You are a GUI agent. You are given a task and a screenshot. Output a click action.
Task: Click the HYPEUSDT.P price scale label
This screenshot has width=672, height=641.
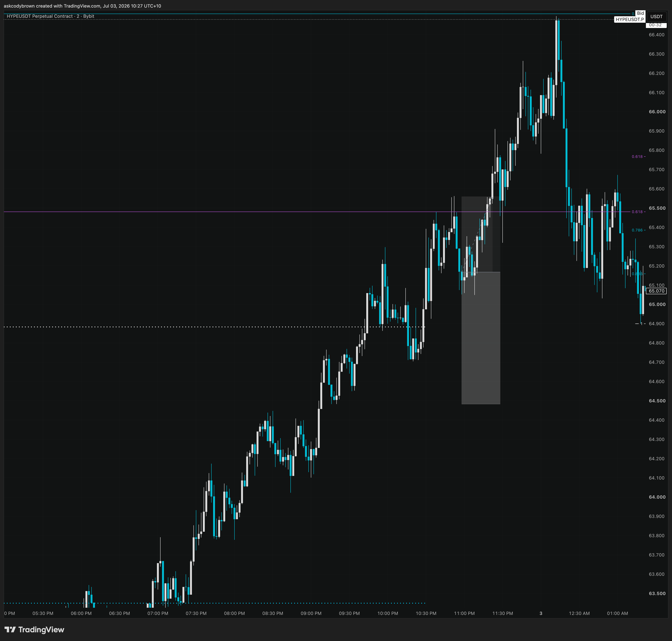coord(629,19)
